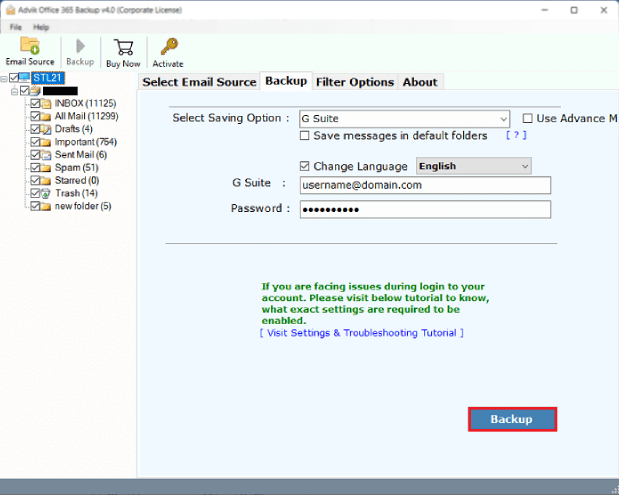This screenshot has width=619, height=495.
Task: Click the blue Backup button
Action: click(x=512, y=419)
